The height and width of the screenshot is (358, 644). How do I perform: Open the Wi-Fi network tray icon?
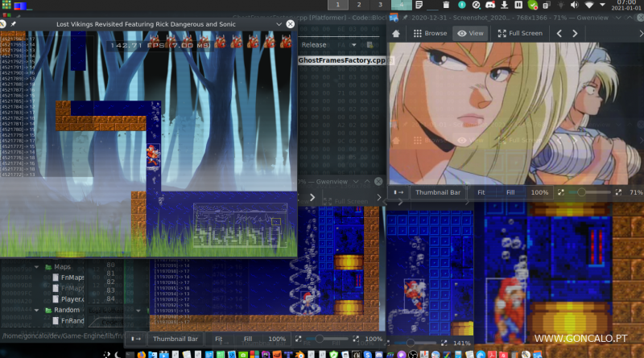tap(590, 6)
